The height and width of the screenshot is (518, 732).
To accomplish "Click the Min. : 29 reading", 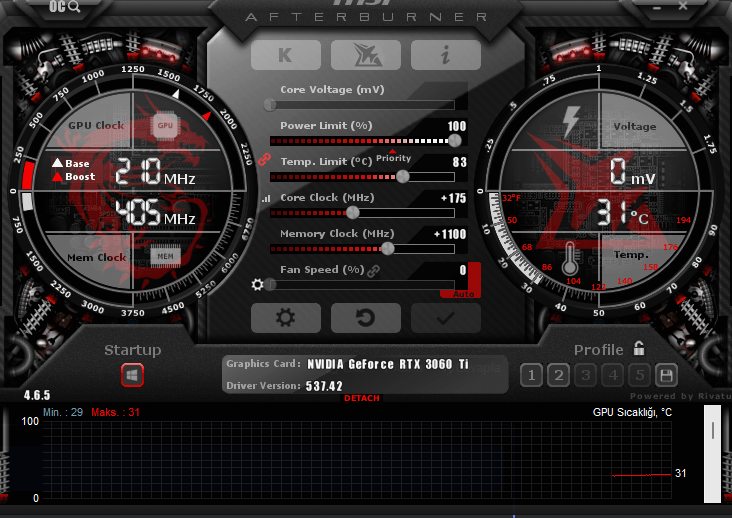I will pos(63,413).
